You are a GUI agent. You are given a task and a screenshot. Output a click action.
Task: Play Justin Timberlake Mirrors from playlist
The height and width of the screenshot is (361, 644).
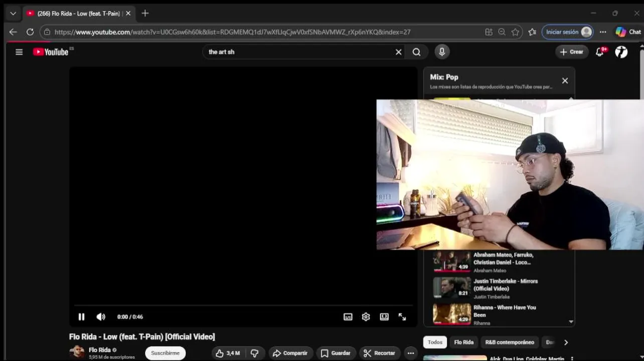tap(499, 288)
